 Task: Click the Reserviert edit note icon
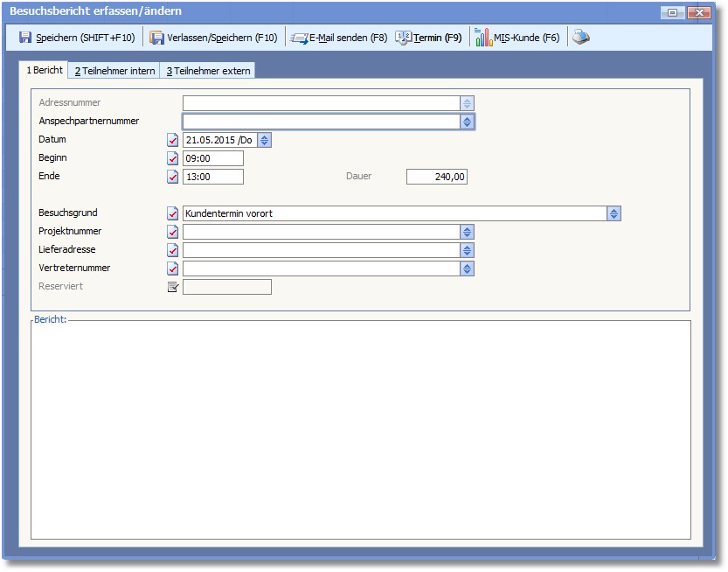pyautogui.click(x=173, y=287)
